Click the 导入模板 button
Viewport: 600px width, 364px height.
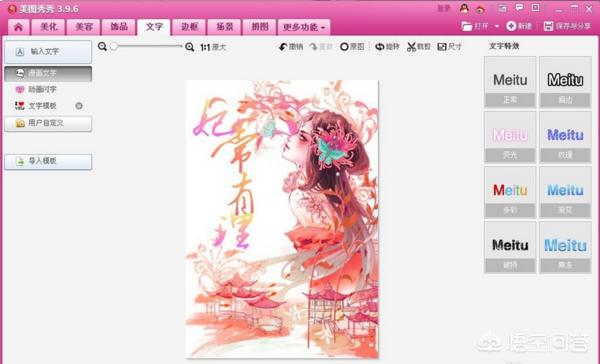tap(48, 162)
